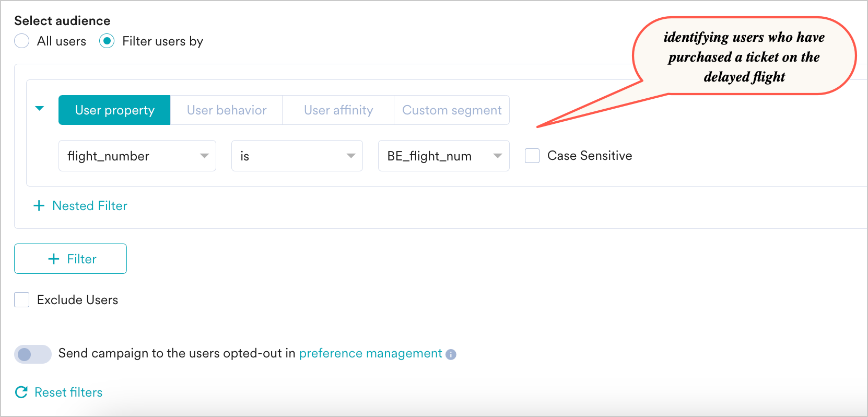868x417 pixels.
Task: Click the Reset filters link
Action: [x=68, y=392]
